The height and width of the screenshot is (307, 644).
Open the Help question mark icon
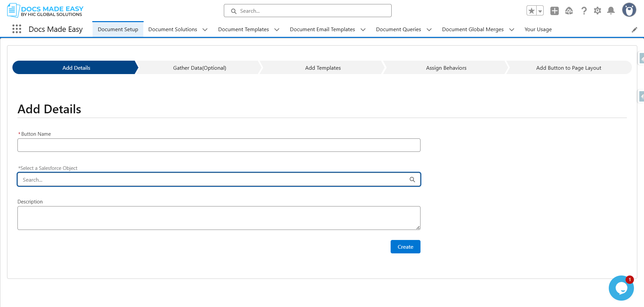[584, 11]
